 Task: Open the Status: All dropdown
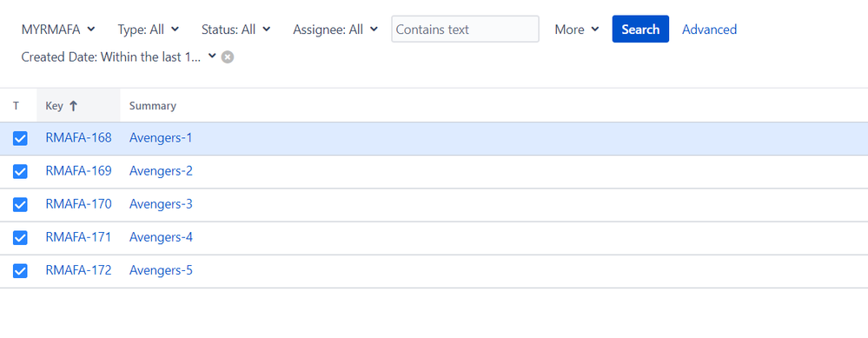coord(235,30)
